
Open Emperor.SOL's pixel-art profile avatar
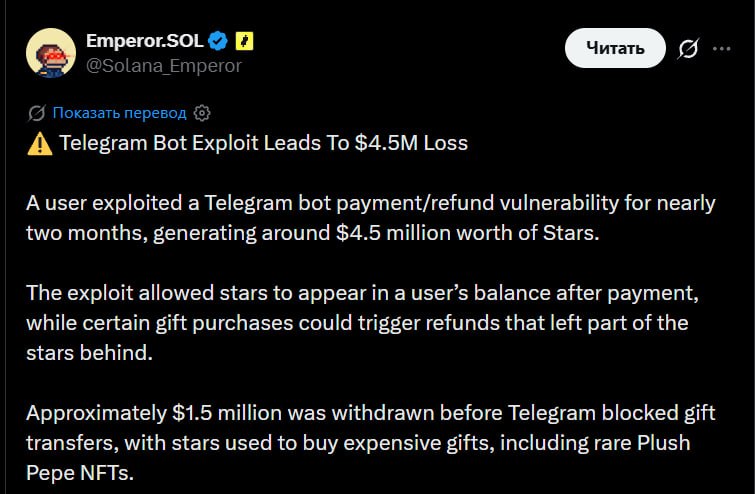pos(51,52)
